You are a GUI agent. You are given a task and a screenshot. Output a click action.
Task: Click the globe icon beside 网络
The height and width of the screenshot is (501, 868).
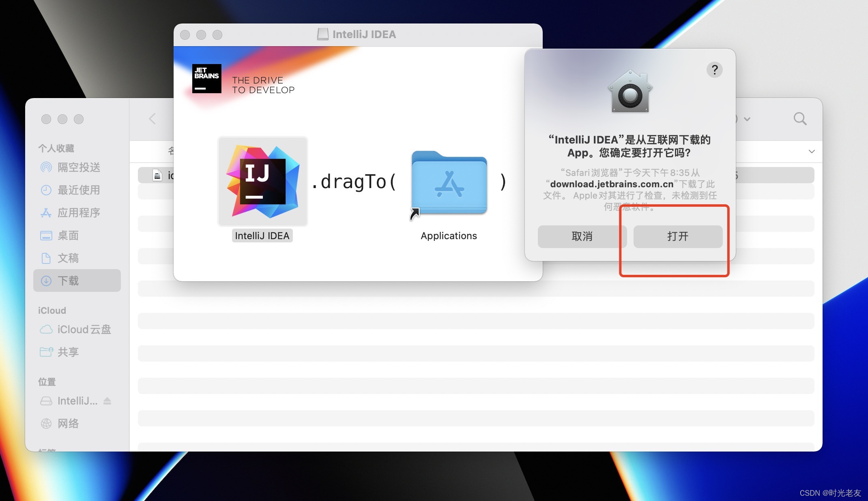pyautogui.click(x=46, y=424)
